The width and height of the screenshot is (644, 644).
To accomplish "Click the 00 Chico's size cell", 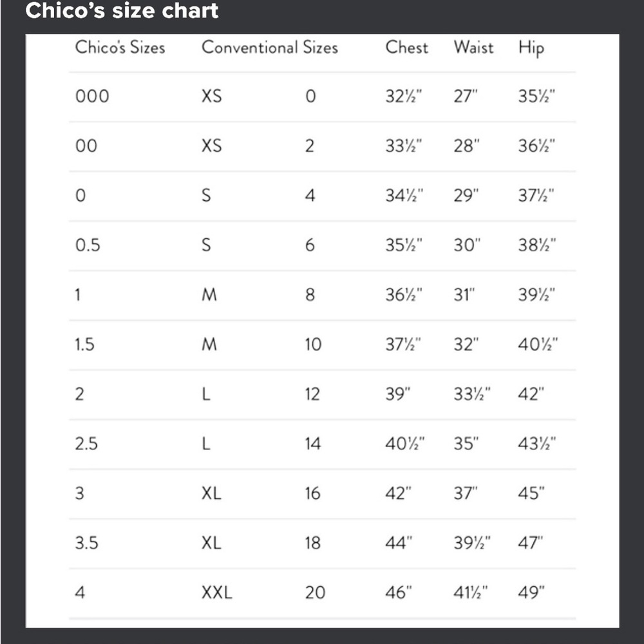I will pos(86,146).
